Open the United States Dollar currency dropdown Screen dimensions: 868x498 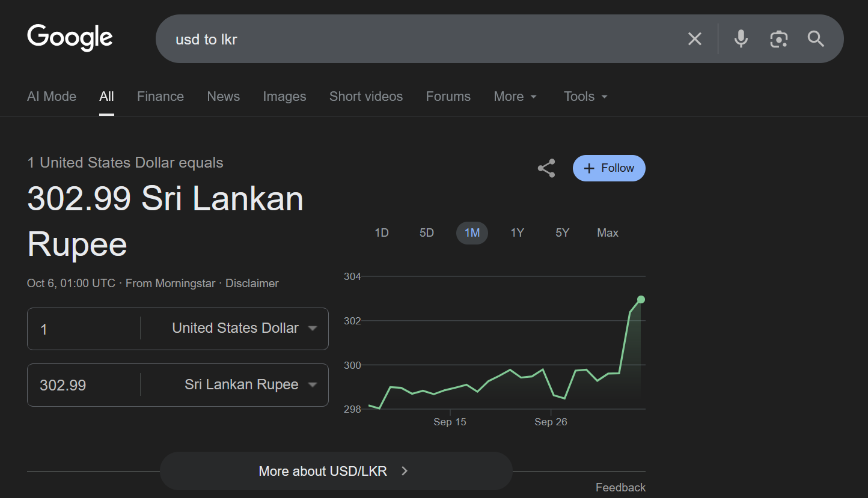coord(244,328)
